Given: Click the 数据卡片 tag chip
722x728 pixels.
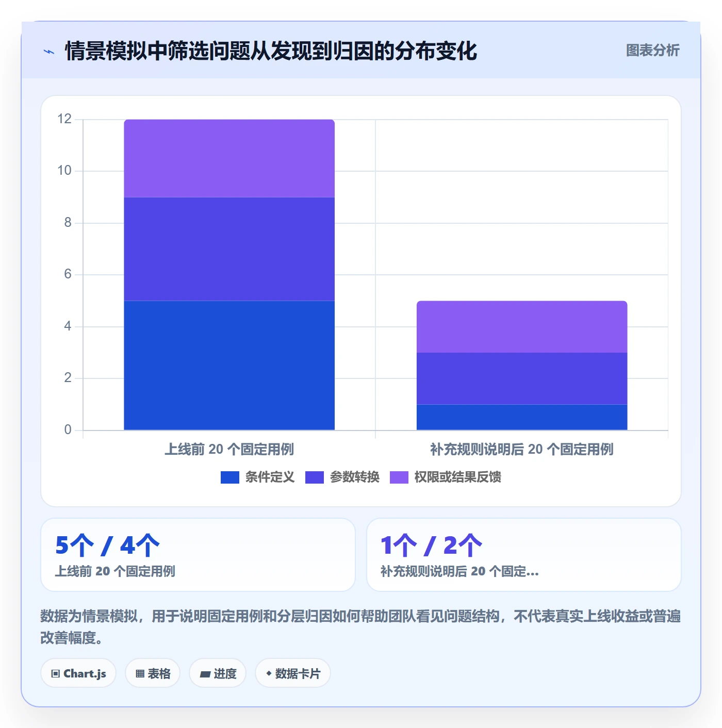Looking at the screenshot, I should pos(293,673).
